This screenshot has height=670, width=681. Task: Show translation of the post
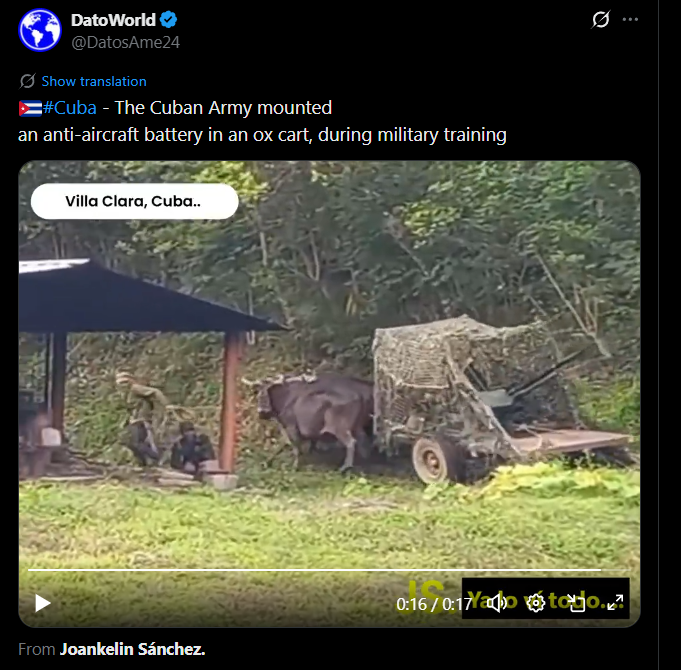(94, 81)
